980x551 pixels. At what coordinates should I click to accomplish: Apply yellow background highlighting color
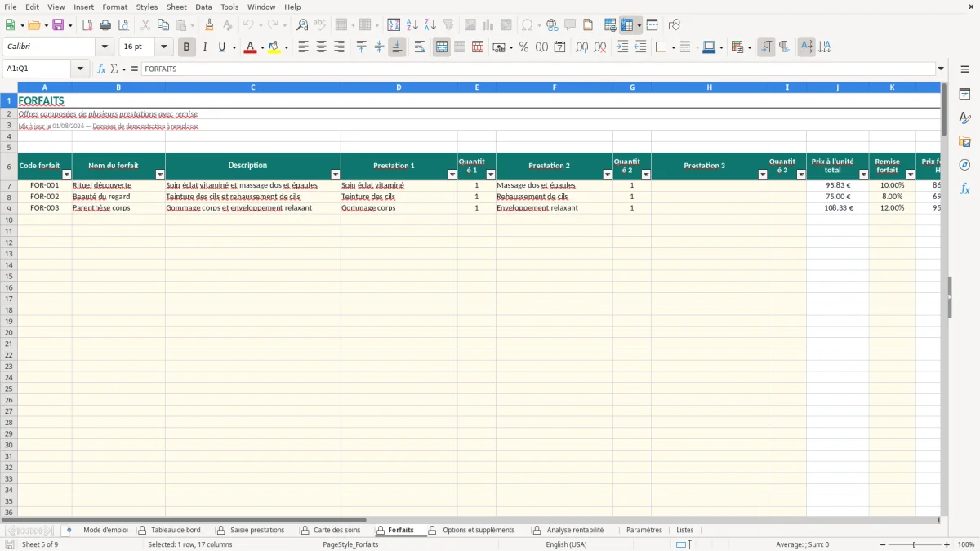(274, 47)
